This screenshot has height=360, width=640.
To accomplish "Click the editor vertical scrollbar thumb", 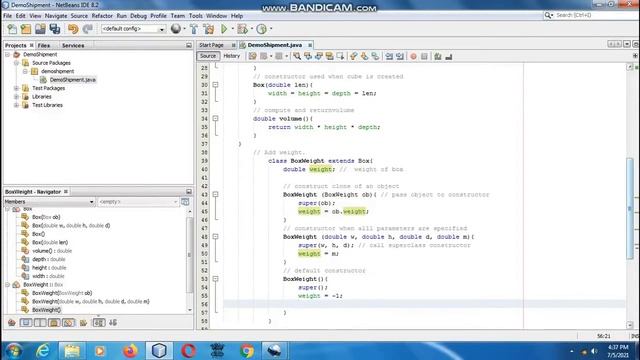I will tap(630, 209).
